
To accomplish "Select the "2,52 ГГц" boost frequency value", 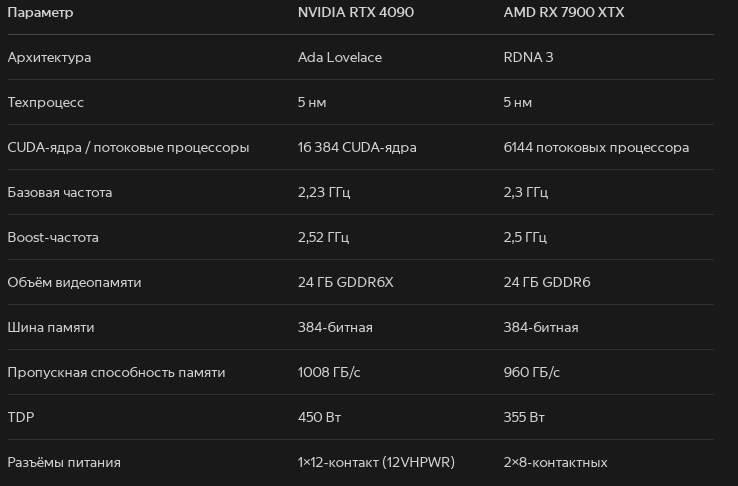I will pyautogui.click(x=324, y=237).
